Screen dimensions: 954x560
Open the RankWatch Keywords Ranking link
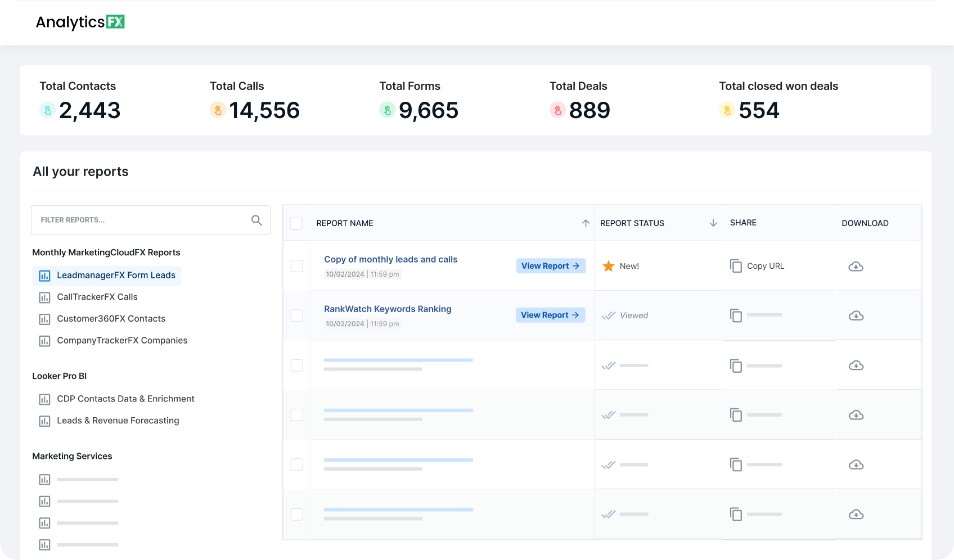[x=388, y=309]
